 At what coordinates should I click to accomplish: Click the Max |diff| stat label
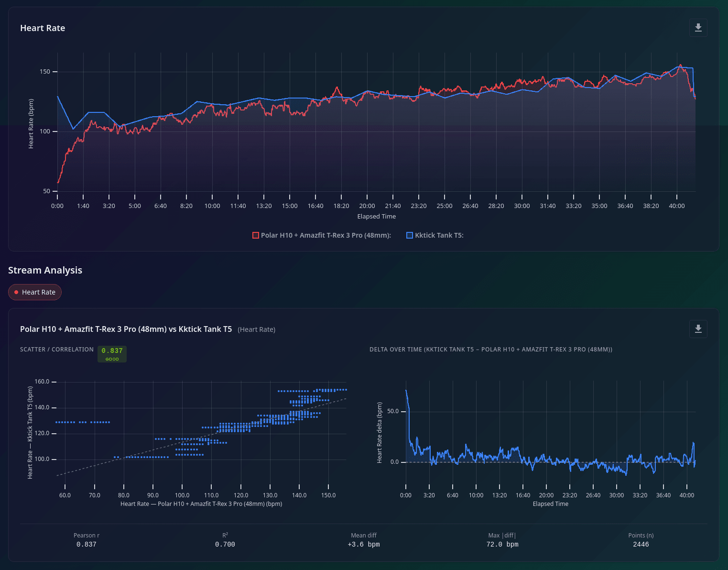pos(502,536)
